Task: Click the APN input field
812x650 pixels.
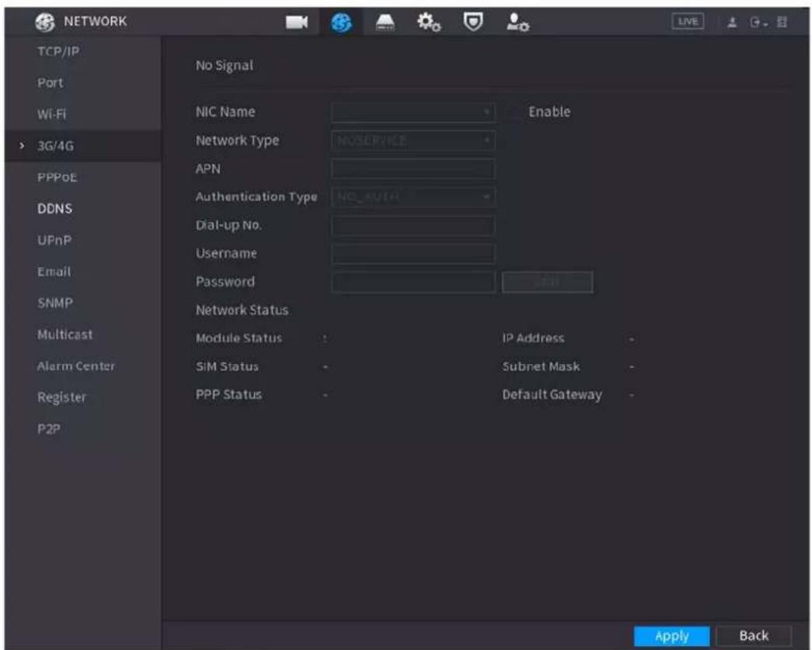Action: coord(413,169)
